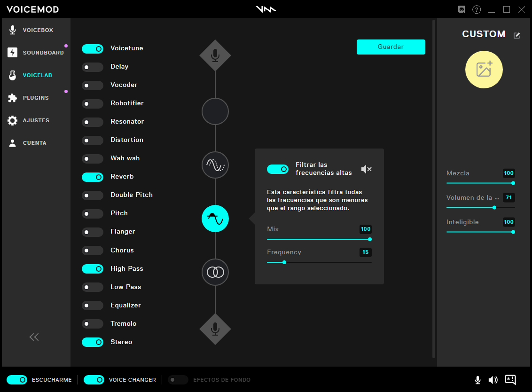Viewport: 532px width, 392px height.
Task: Adjust the Frequency slider handle
Action: (x=284, y=262)
